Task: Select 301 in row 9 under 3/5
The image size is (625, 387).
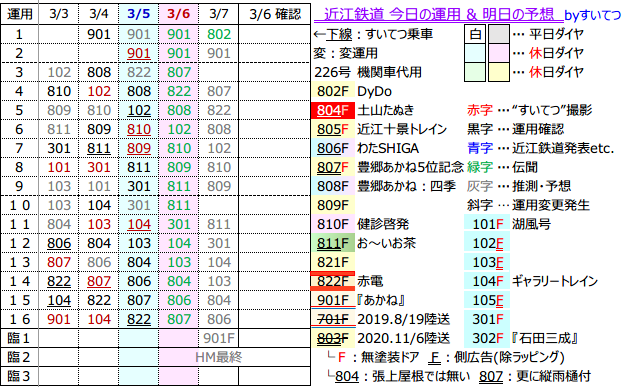Action: [138, 186]
